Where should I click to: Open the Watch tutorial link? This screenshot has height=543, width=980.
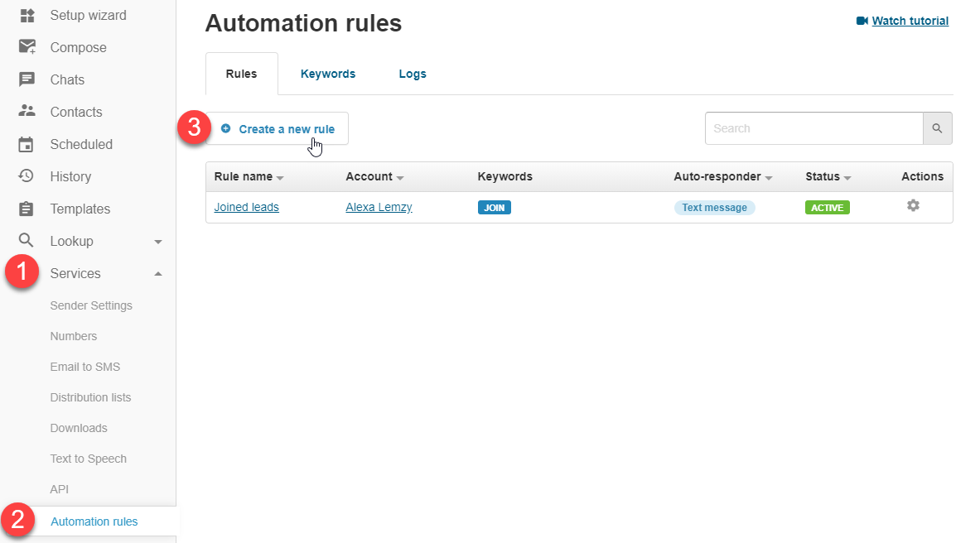910,21
